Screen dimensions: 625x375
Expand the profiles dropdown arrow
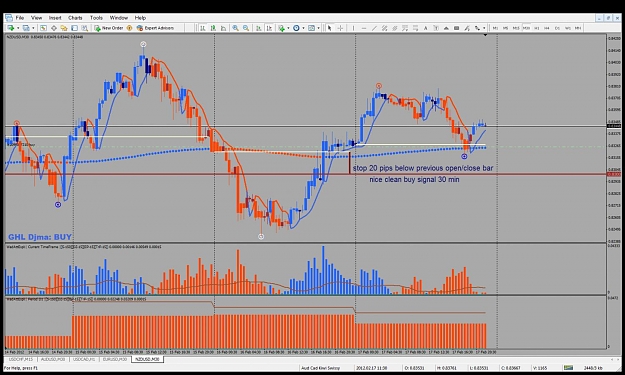pyautogui.click(x=33, y=28)
